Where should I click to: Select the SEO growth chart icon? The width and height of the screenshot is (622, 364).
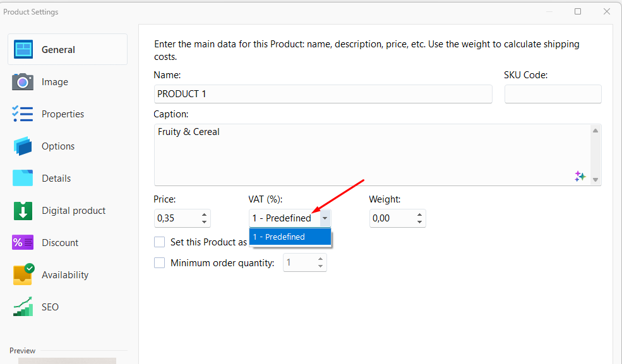[23, 307]
